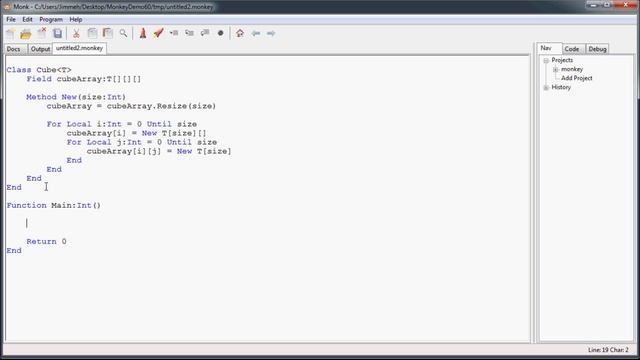Click the 'For Local j:Int' line

click(142, 142)
